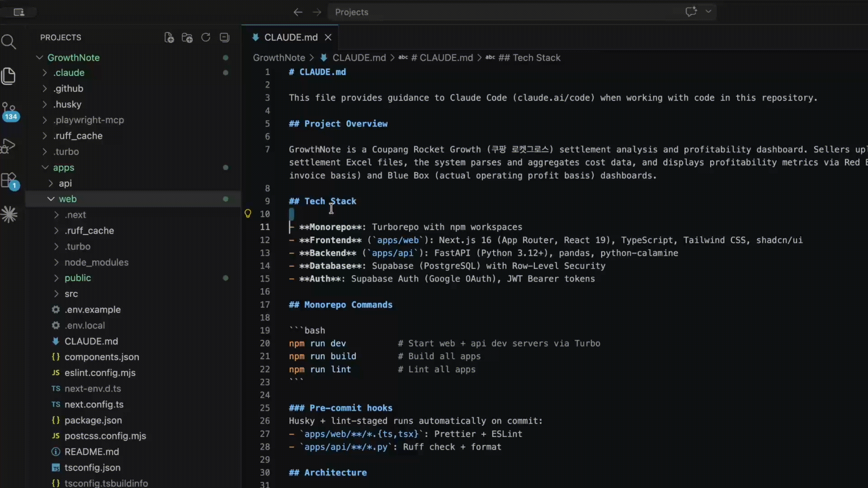Expand the src folder
This screenshot has height=488, width=868.
coord(133,294)
